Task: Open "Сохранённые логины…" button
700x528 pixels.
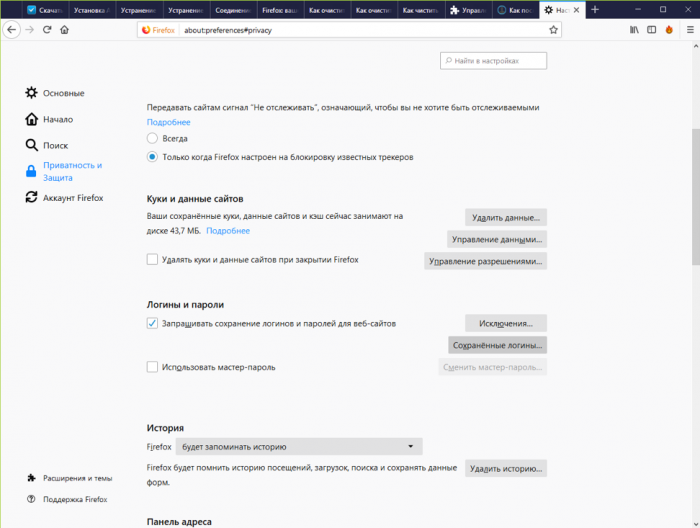Action: [497, 345]
